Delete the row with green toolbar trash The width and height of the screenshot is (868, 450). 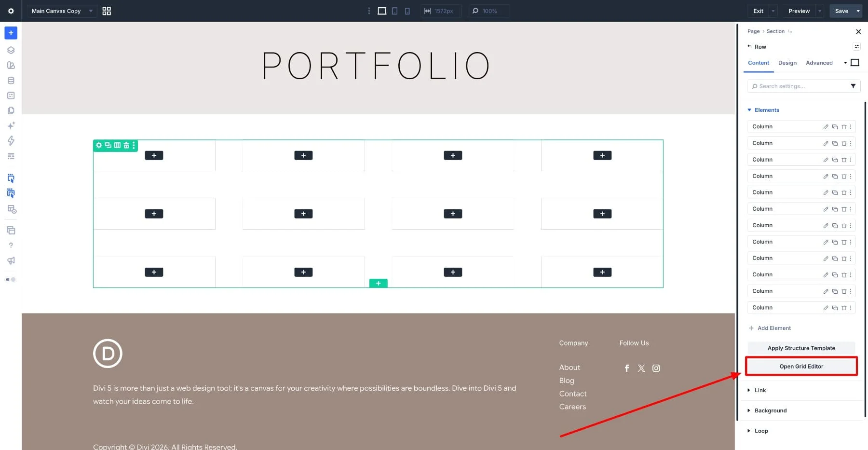pos(126,145)
